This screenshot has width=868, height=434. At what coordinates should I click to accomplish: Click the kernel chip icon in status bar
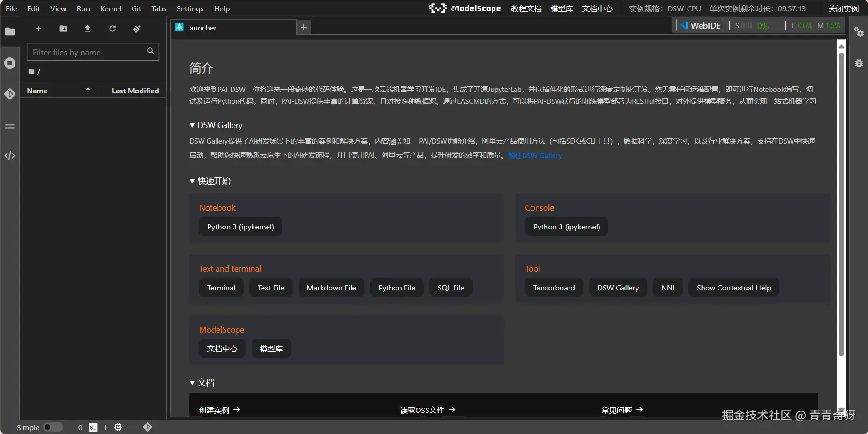[x=118, y=427]
